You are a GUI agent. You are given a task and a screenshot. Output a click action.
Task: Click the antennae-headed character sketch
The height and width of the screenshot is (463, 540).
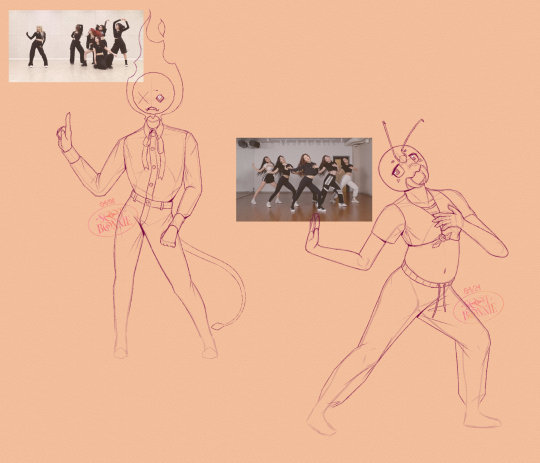click(x=407, y=277)
